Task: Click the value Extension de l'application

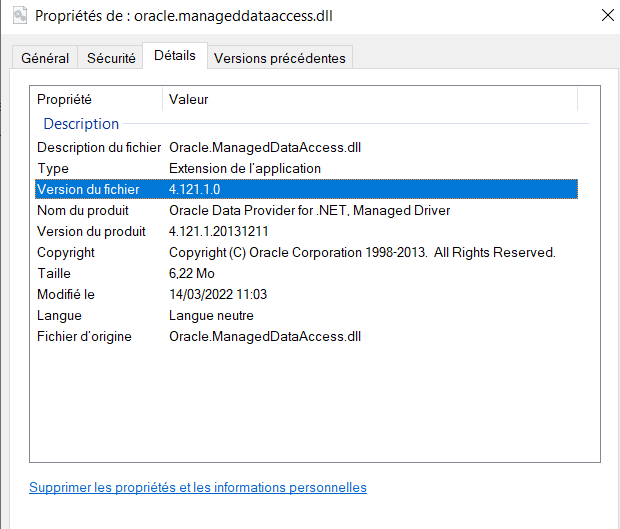Action: [x=245, y=168]
